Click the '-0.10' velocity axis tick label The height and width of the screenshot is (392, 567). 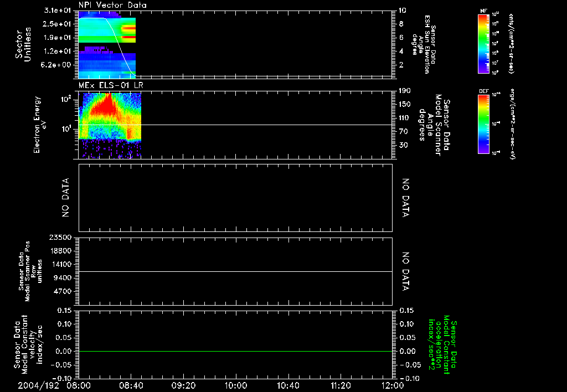pos(62,378)
